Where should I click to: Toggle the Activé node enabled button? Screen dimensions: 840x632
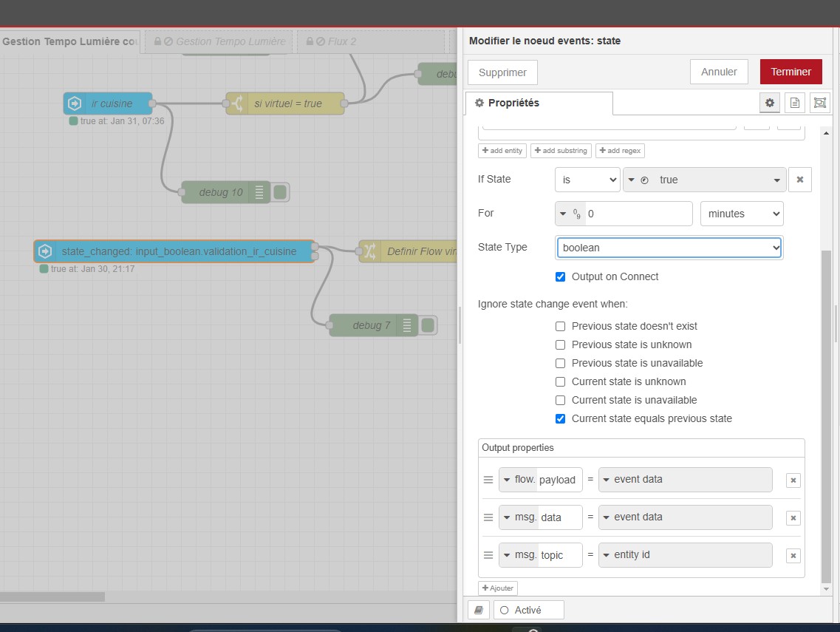click(529, 610)
